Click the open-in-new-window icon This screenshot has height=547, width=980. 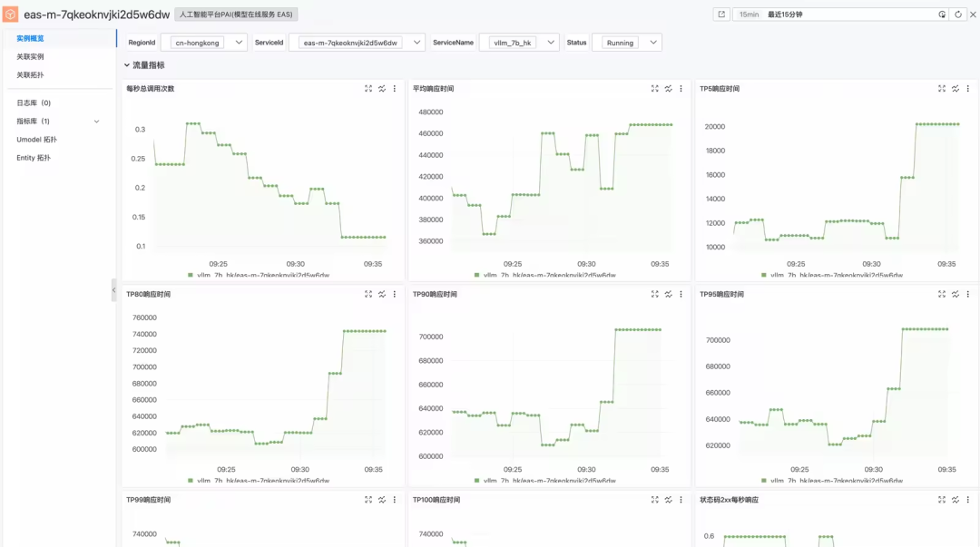(721, 15)
